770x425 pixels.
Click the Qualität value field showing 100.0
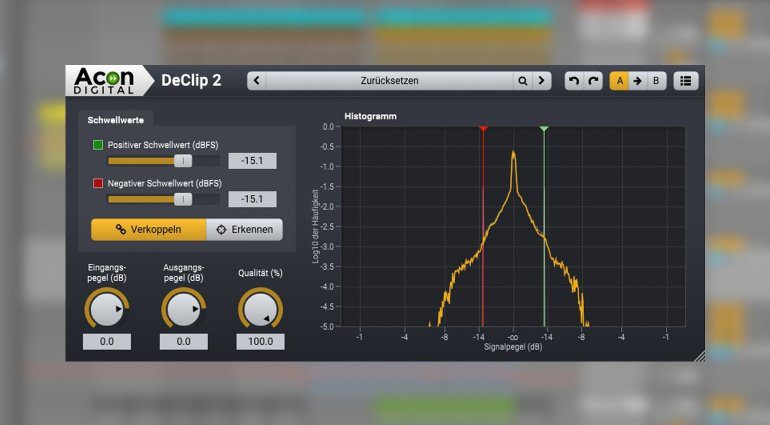coord(260,342)
